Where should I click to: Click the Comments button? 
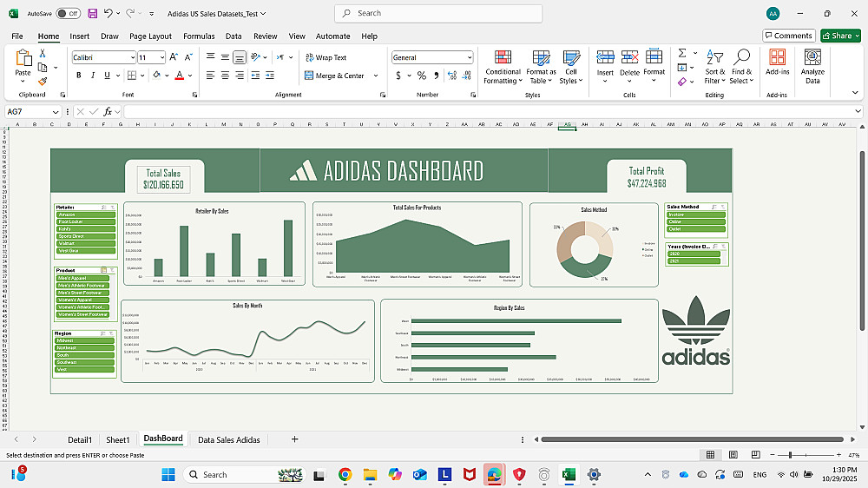(x=789, y=36)
